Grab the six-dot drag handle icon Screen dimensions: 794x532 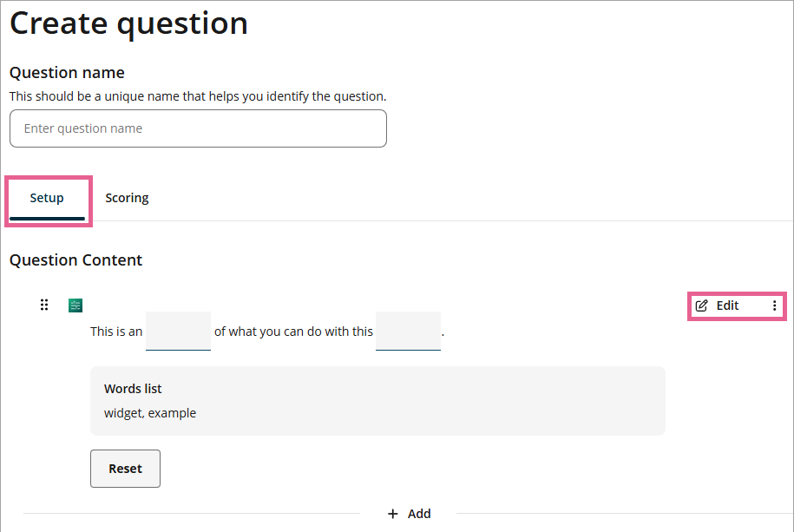click(x=44, y=305)
